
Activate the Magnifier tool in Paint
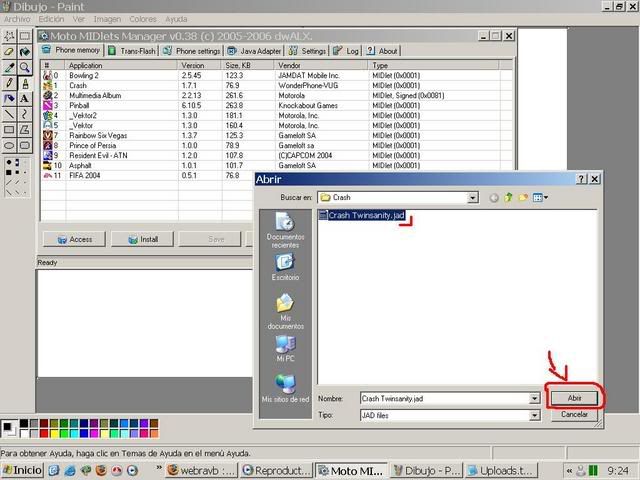click(24, 67)
